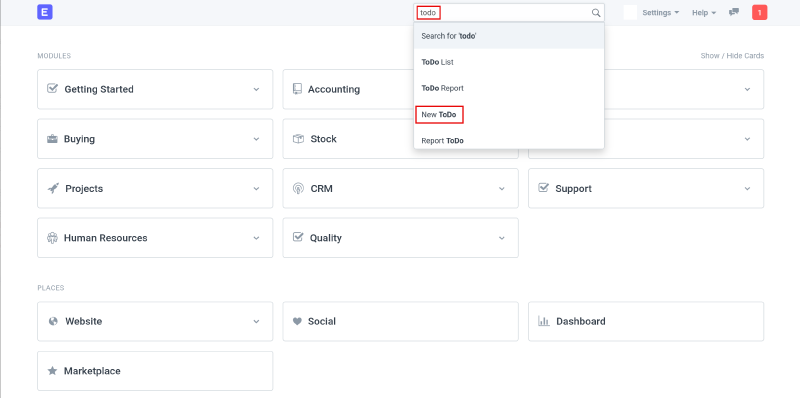Click Show / Hide Cards link
Image resolution: width=800 pixels, height=398 pixels.
click(x=732, y=56)
